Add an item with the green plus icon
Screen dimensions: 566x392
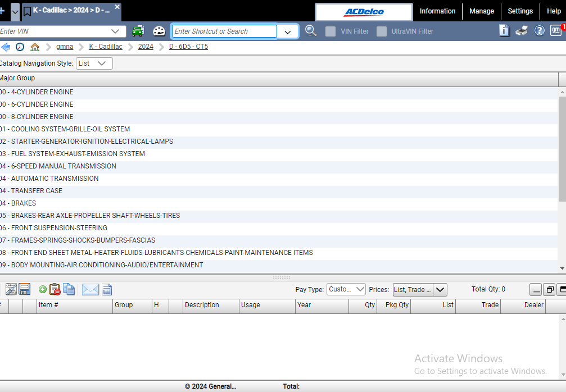[x=43, y=289]
